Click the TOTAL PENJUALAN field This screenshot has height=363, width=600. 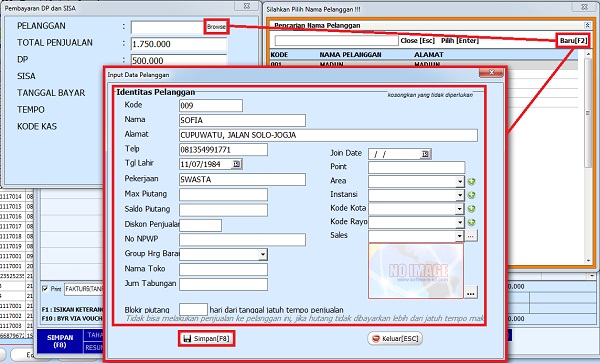pos(179,44)
